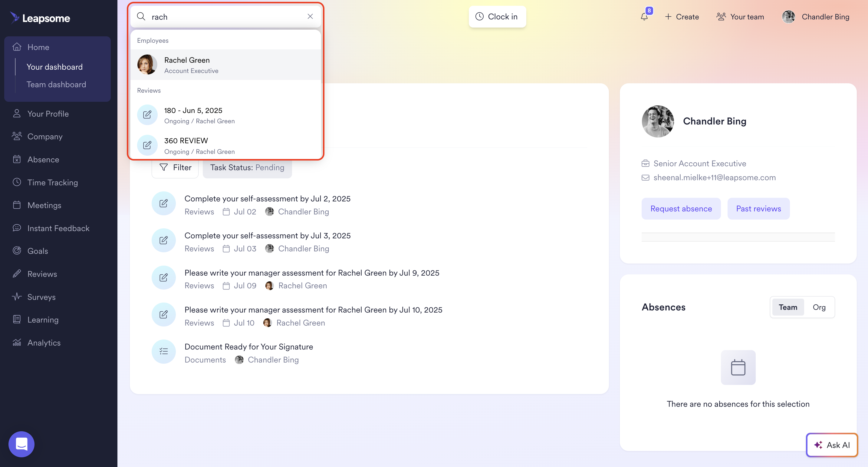Image resolution: width=868 pixels, height=467 pixels.
Task: Open the 360 REVIEW search result
Action: point(226,145)
